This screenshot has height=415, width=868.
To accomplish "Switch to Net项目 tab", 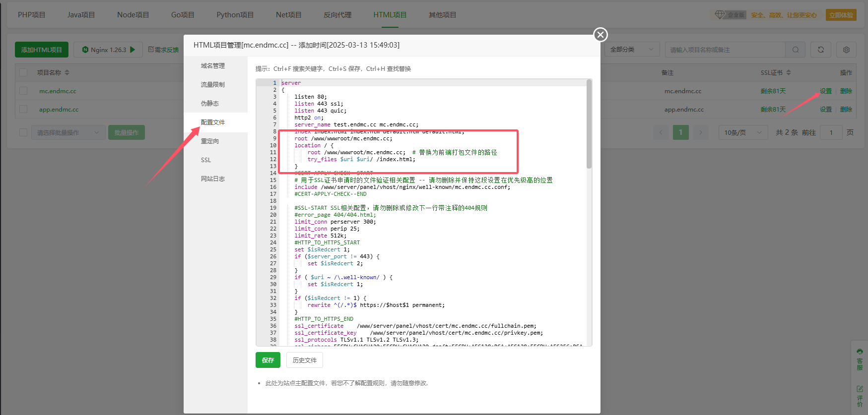I will (x=288, y=15).
